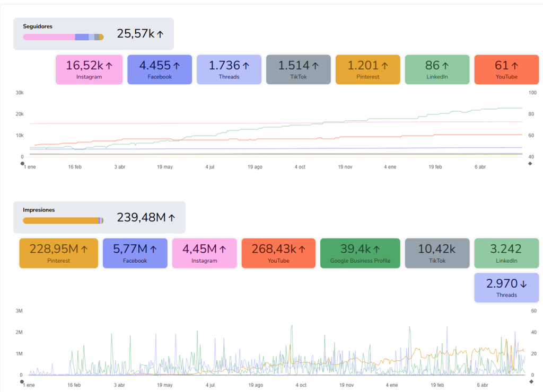
Task: Click the "19 nov" date label on the impressions chart
Action: [x=347, y=385]
